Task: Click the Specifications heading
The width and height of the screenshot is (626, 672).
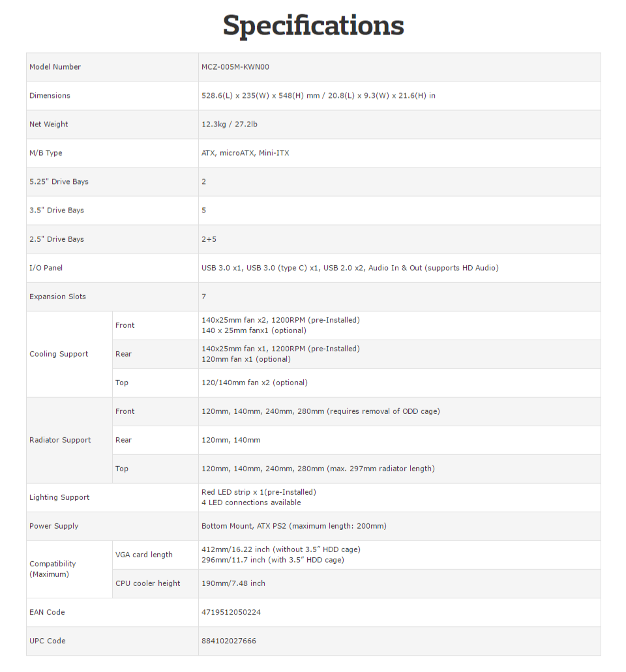Action: (x=313, y=26)
